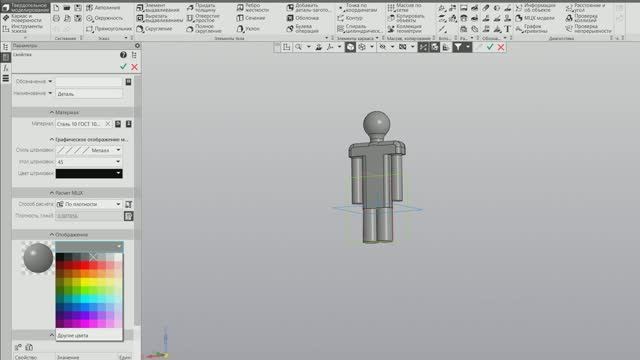Screen dimensions: 640x360
Task: Switch to Инструменты эскиза toolset
Action: point(22,29)
